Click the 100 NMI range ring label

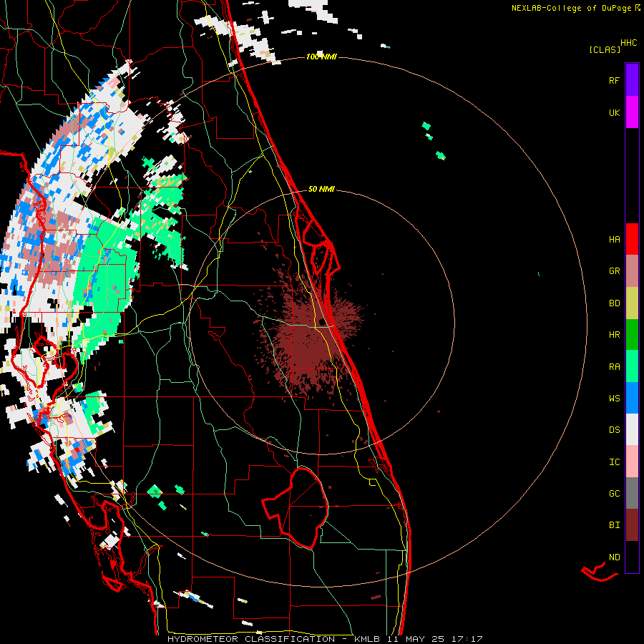pos(321,57)
